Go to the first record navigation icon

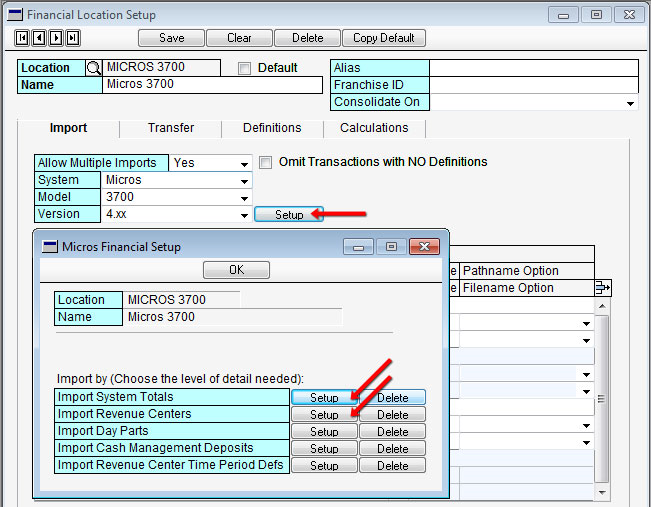point(22,38)
